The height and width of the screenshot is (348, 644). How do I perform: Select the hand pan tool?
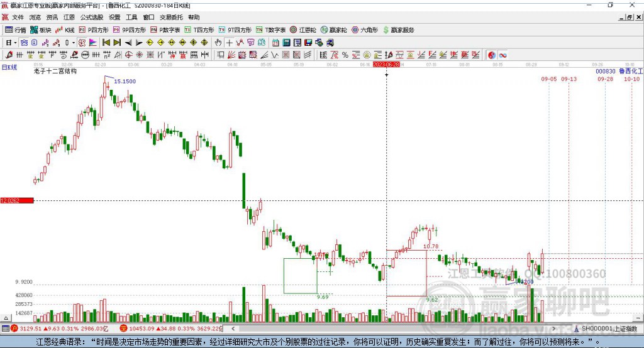pyautogui.click(x=218, y=43)
